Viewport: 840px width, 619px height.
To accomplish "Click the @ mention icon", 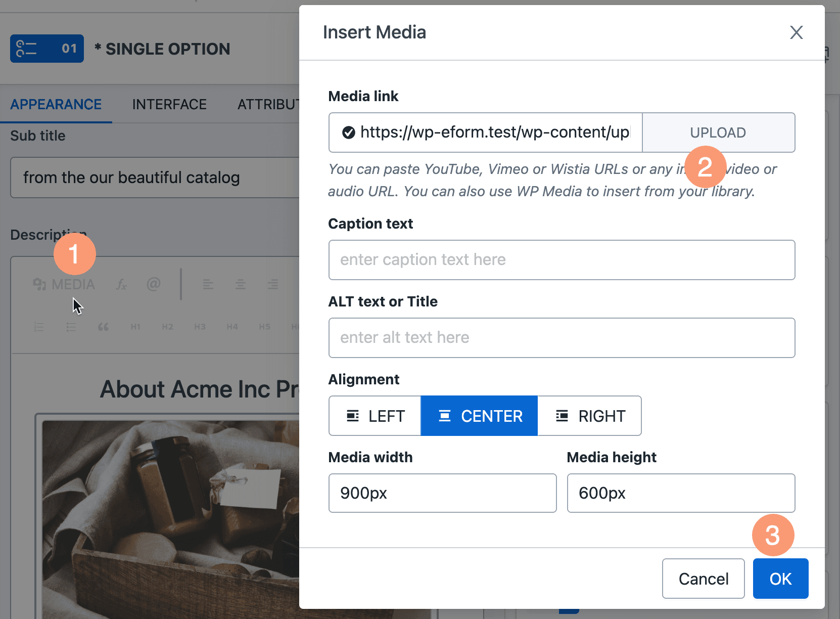I will point(154,284).
